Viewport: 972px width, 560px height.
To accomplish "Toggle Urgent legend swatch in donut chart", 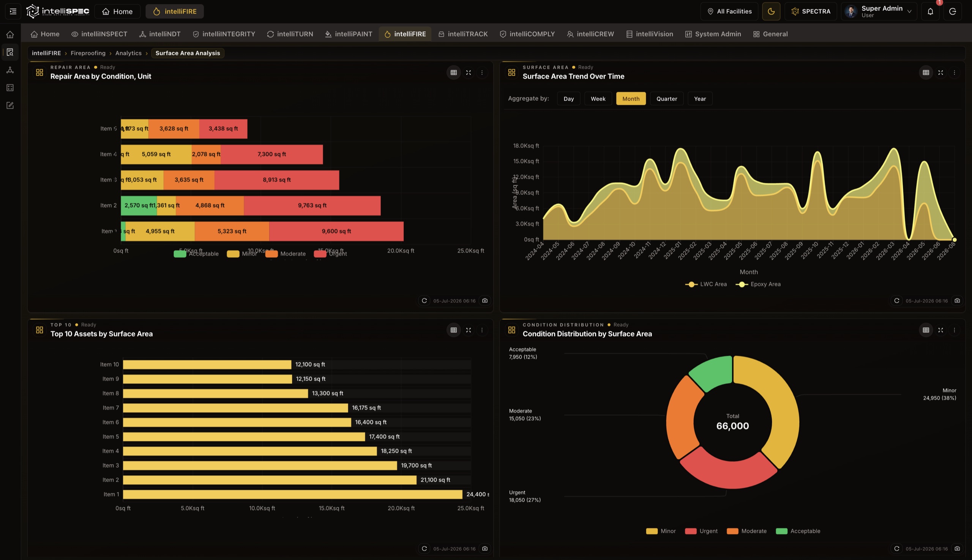I will (x=690, y=531).
